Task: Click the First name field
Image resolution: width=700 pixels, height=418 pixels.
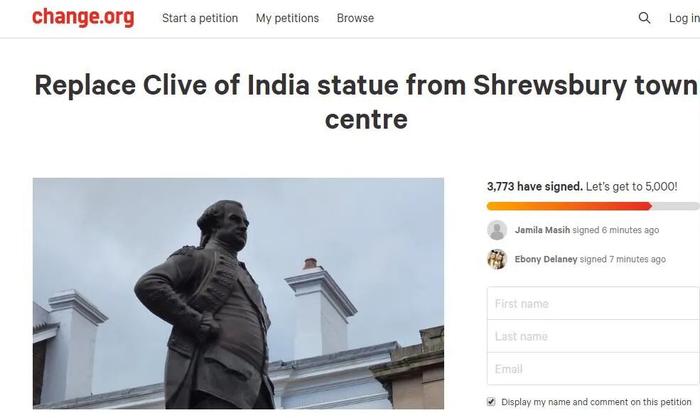Action: pos(593,303)
